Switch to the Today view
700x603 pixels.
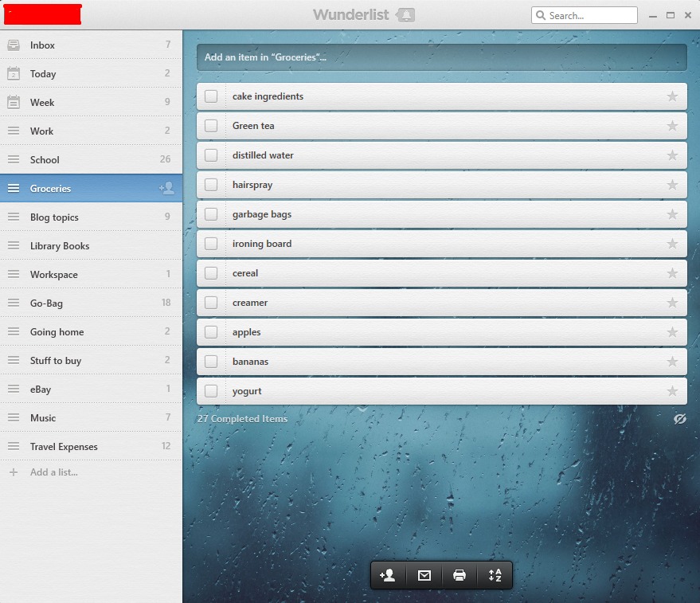pos(43,74)
